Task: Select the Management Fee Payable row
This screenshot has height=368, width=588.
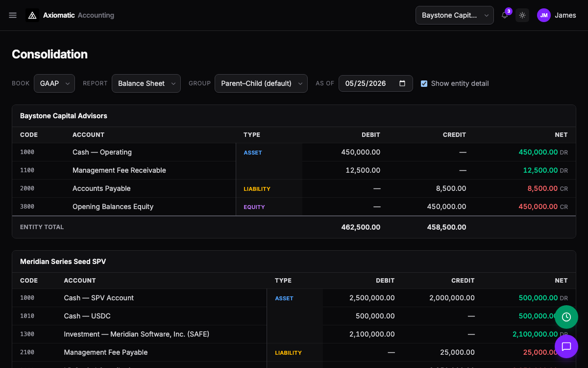Action: [x=294, y=352]
